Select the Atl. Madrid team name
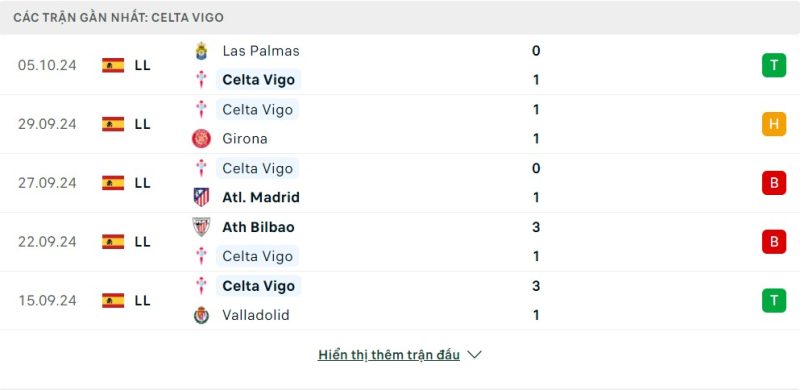 pyautogui.click(x=261, y=198)
